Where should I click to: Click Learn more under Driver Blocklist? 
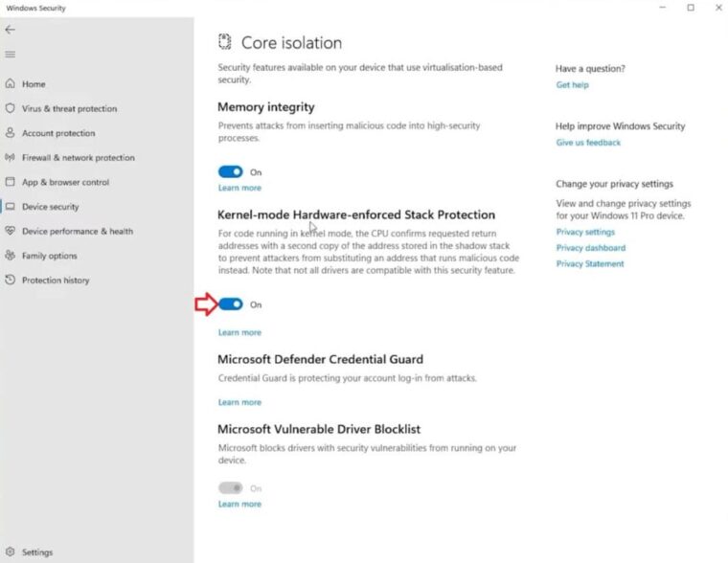[239, 504]
